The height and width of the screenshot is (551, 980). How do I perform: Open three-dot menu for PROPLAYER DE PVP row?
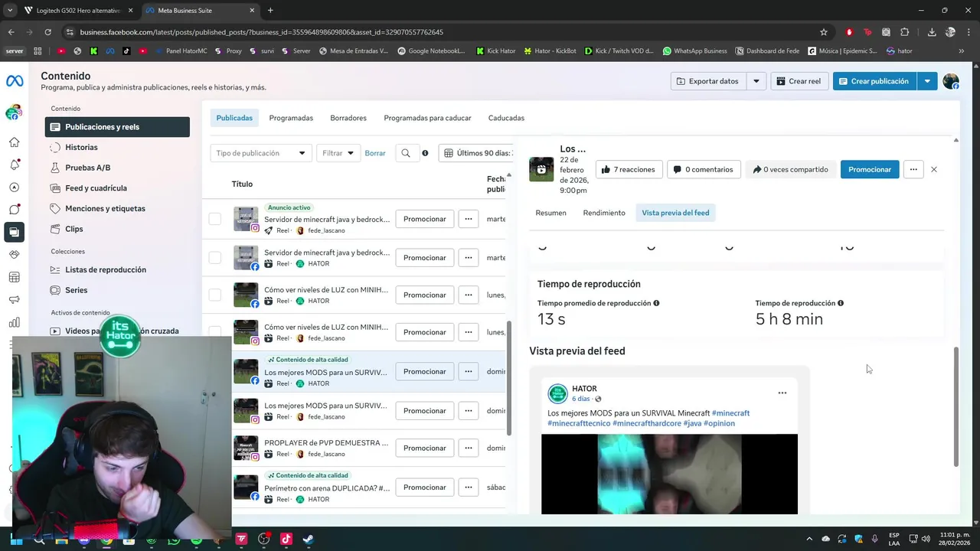pyautogui.click(x=469, y=448)
